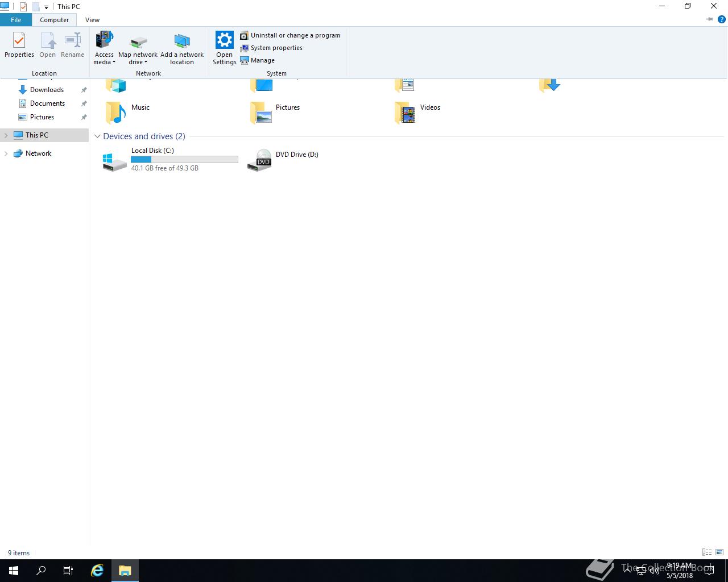
Task: Click Uninstall or change a program
Action: click(x=290, y=35)
